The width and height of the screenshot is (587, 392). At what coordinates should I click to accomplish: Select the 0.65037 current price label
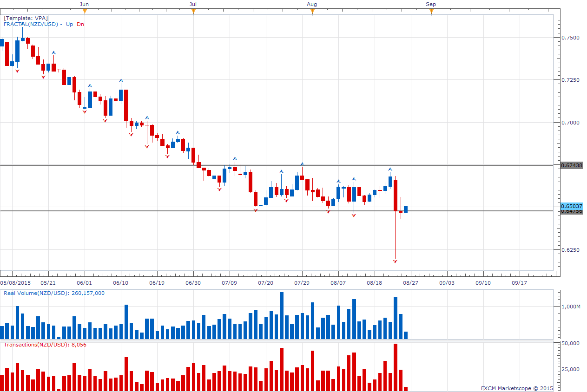coord(571,206)
